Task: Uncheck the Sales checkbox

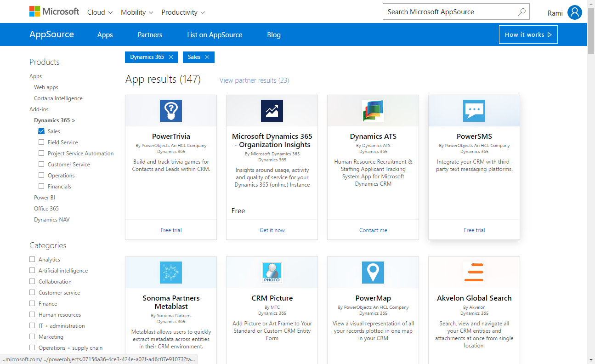Action: coord(41,131)
